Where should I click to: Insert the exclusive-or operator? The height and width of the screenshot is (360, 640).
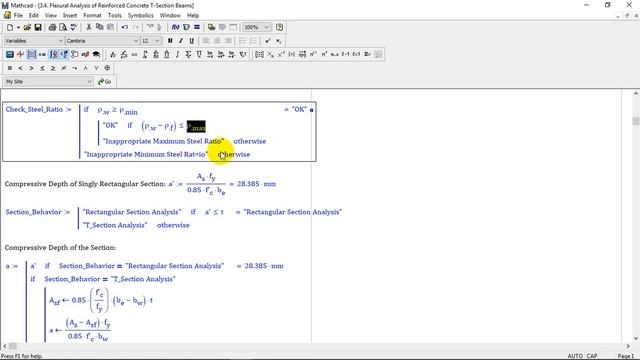[x=107, y=68]
